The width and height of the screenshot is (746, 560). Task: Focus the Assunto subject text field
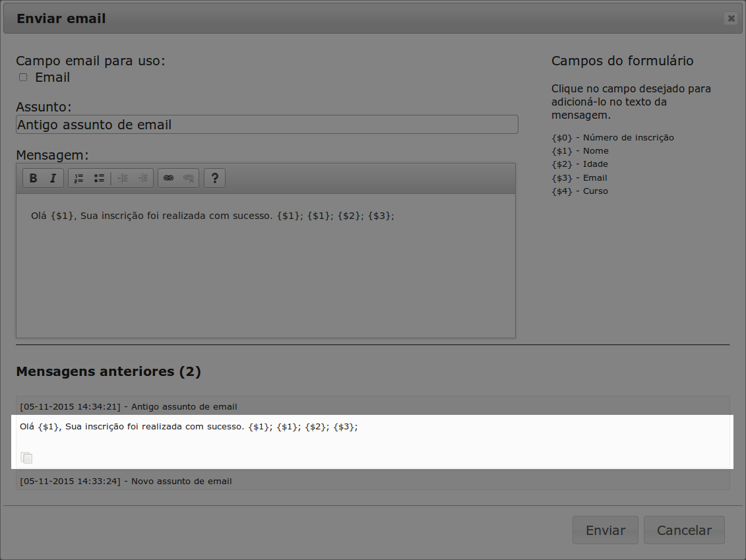266,125
